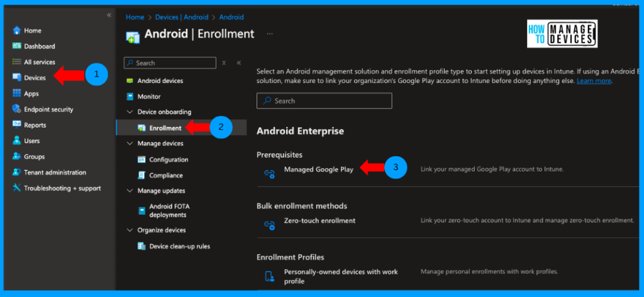
Task: Select Home in left navigation
Action: click(x=33, y=30)
